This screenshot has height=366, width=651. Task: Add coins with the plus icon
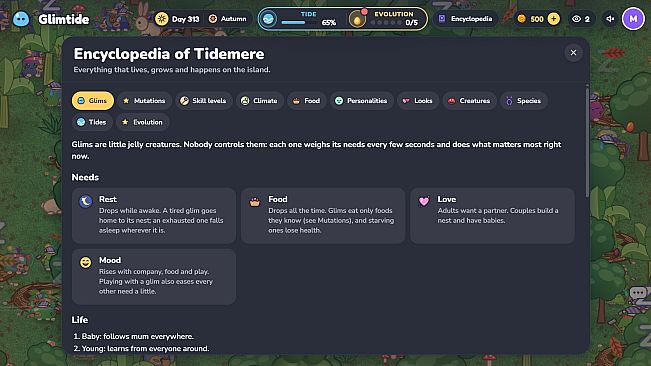553,19
